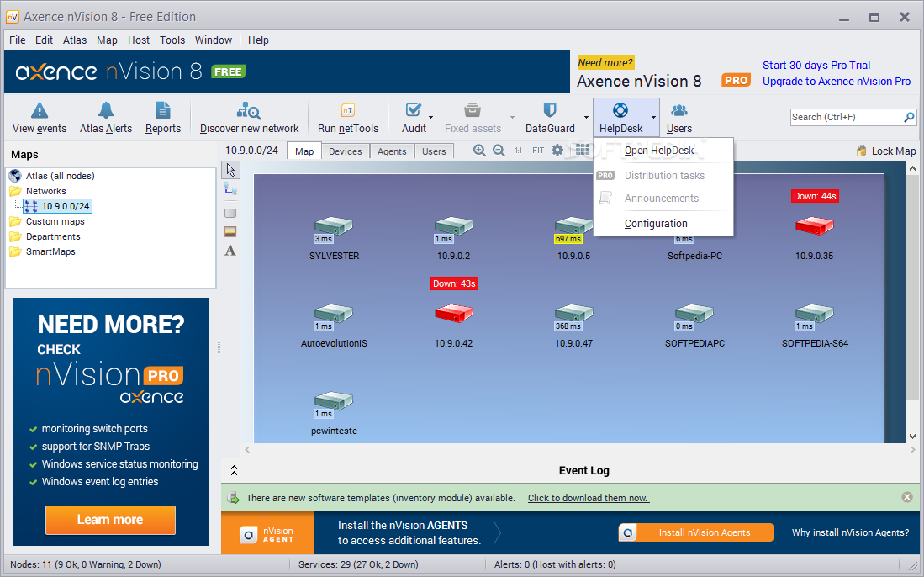Open the File menu
924x577 pixels.
click(x=17, y=40)
